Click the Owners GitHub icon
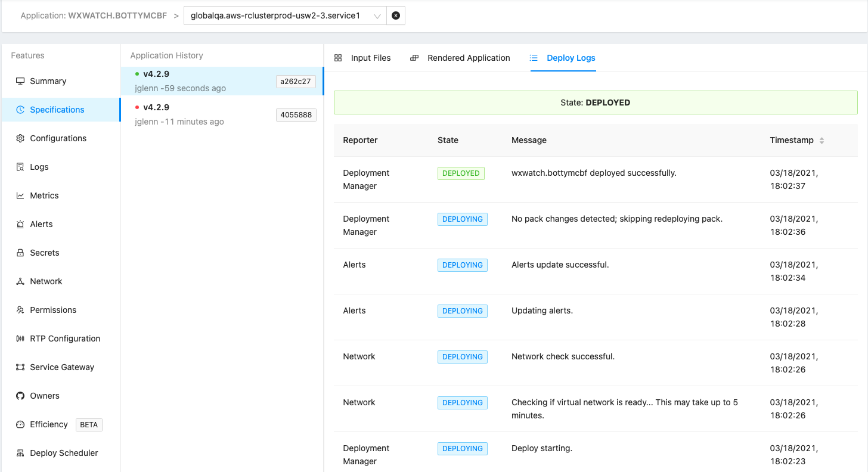 coord(20,396)
